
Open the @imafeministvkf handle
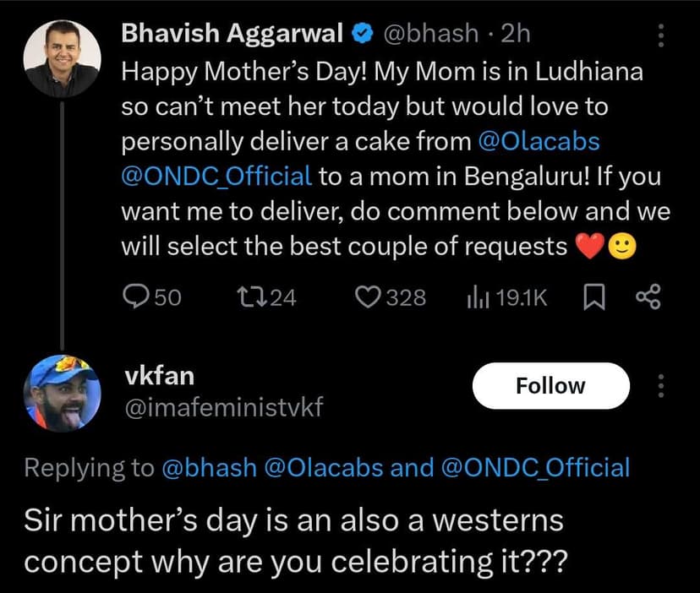click(x=223, y=408)
